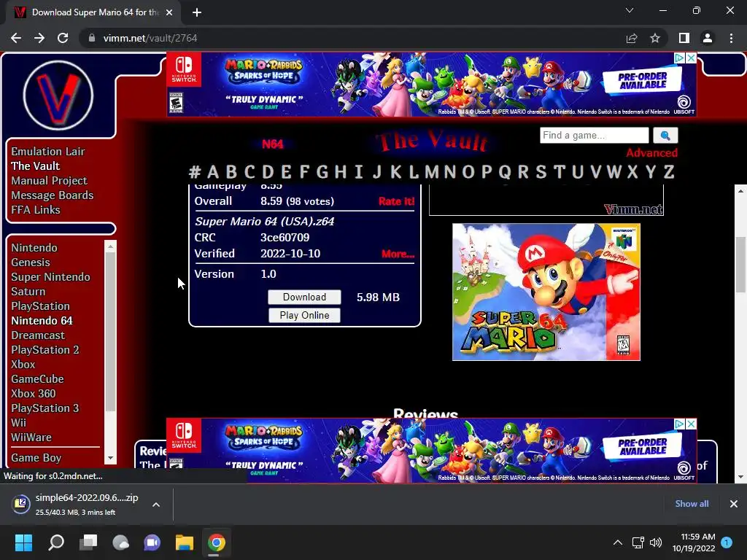
Task: Select Saturn in the systems list
Action: tap(28, 292)
